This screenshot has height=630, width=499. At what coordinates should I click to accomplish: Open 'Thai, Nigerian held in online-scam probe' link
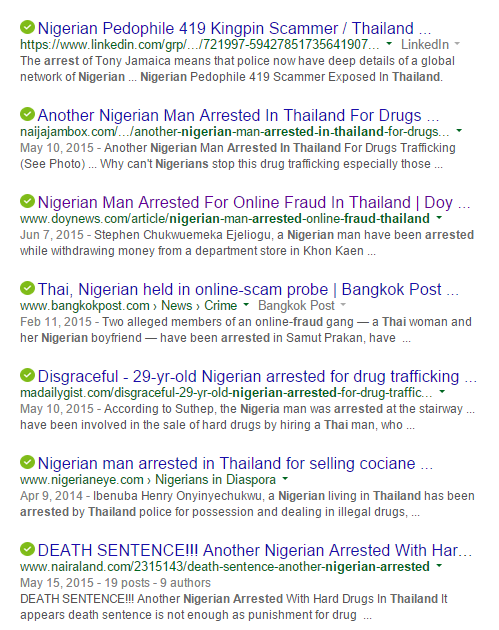[248, 289]
